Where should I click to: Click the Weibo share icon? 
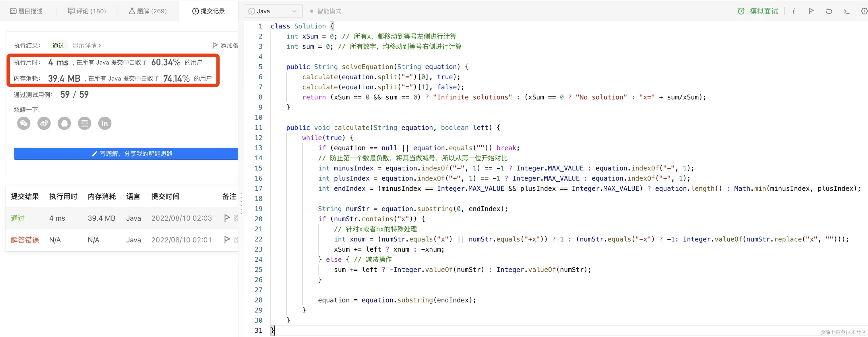[x=44, y=123]
